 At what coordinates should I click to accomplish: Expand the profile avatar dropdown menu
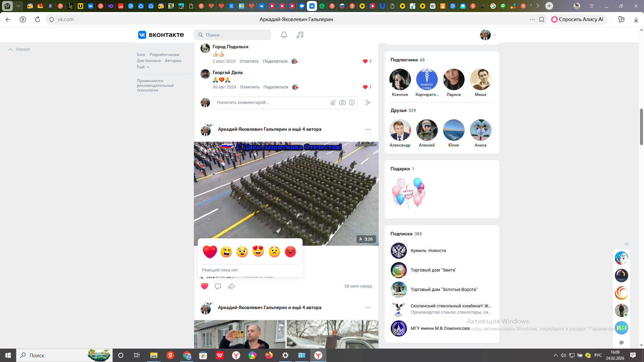point(488,35)
